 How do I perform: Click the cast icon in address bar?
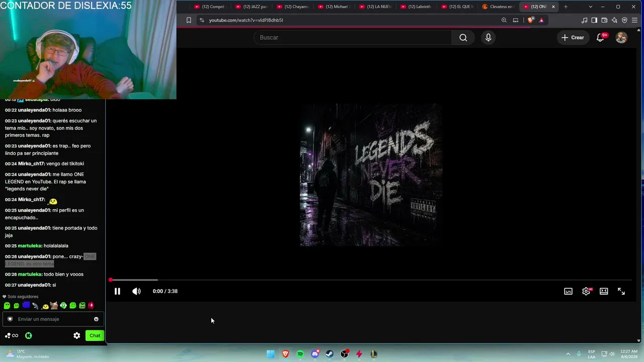[x=515, y=20]
